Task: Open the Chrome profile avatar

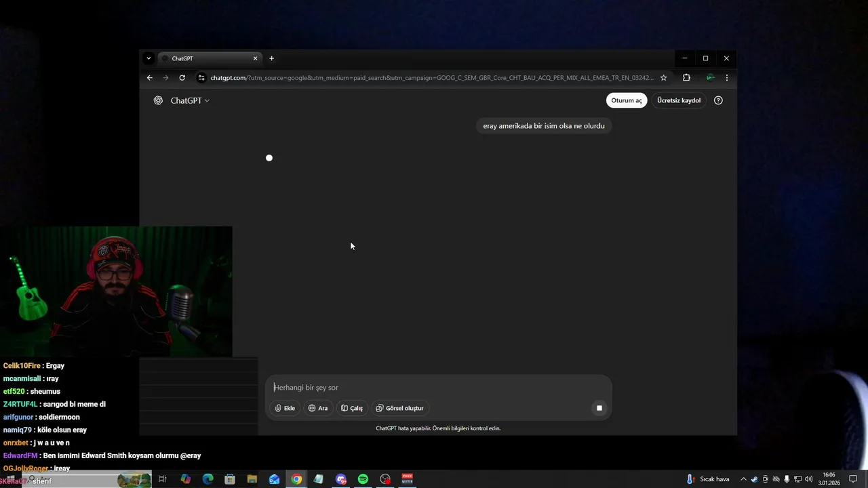Action: point(710,78)
